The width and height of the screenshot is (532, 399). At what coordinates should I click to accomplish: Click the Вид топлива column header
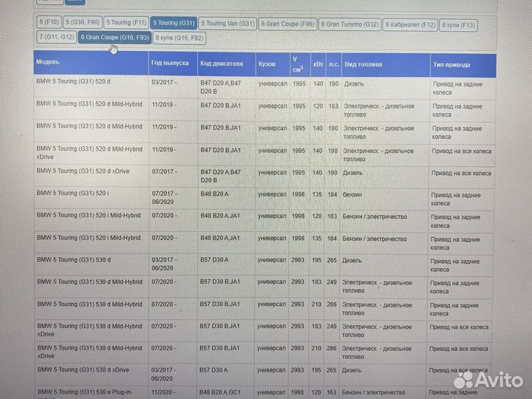click(x=364, y=65)
